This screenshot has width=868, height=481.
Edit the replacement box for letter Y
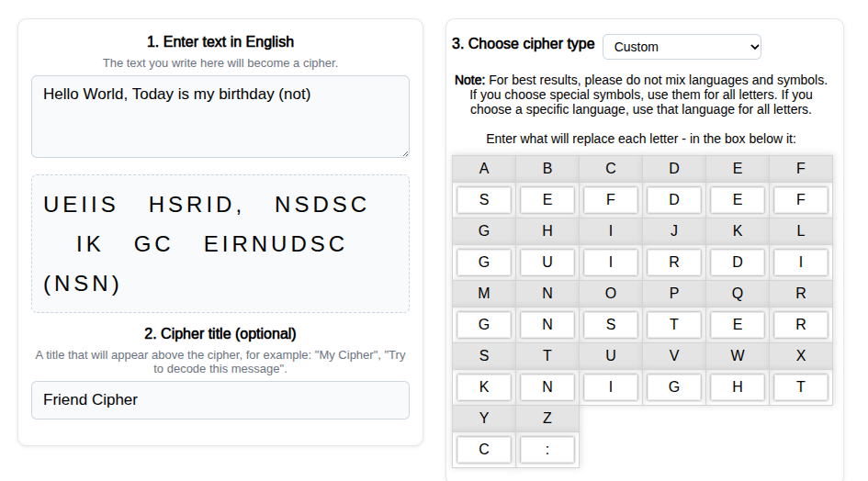(484, 450)
